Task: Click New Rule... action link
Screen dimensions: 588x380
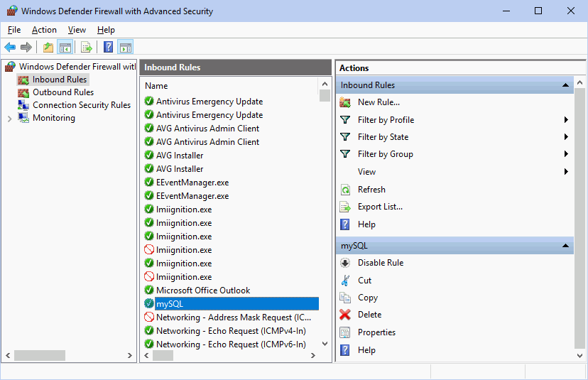Action: (x=379, y=102)
